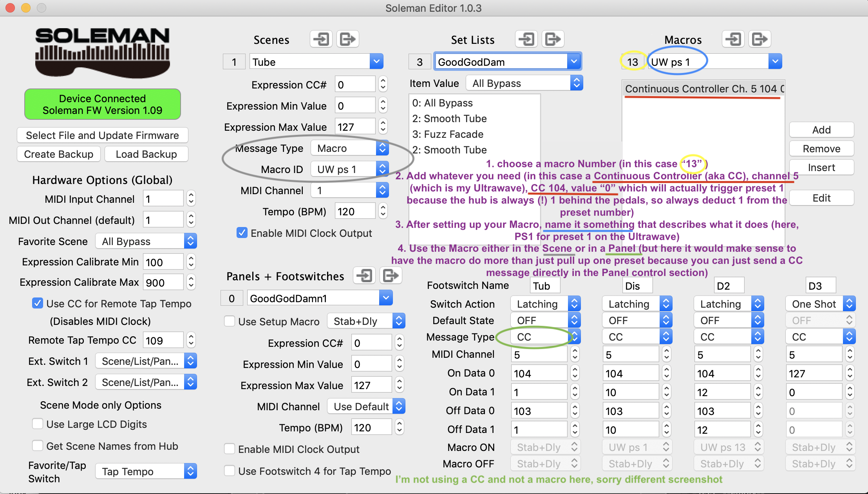Screen dimensions: 868x494
Task: Click the Panels + Footswitches import icon
Action: coord(364,276)
